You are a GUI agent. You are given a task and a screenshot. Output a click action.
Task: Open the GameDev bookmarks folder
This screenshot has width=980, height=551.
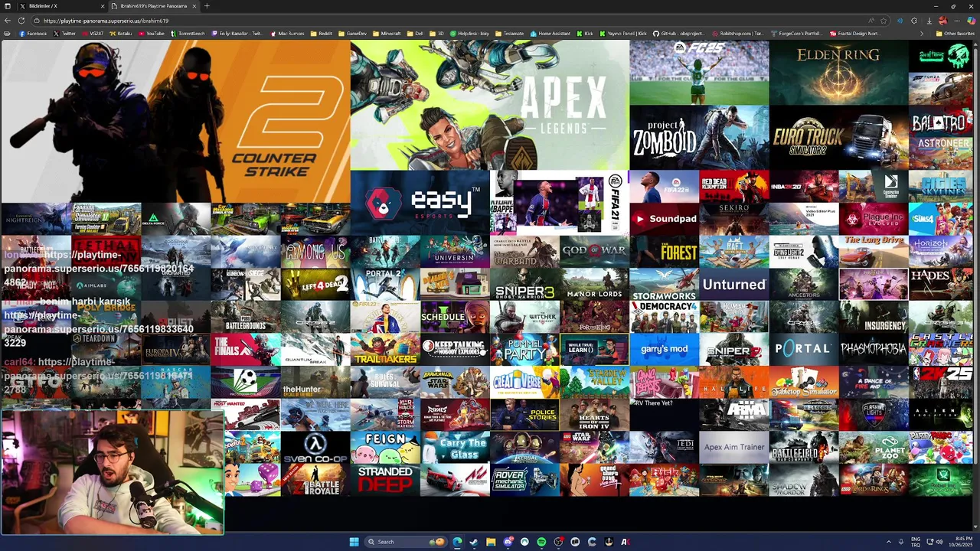(353, 34)
